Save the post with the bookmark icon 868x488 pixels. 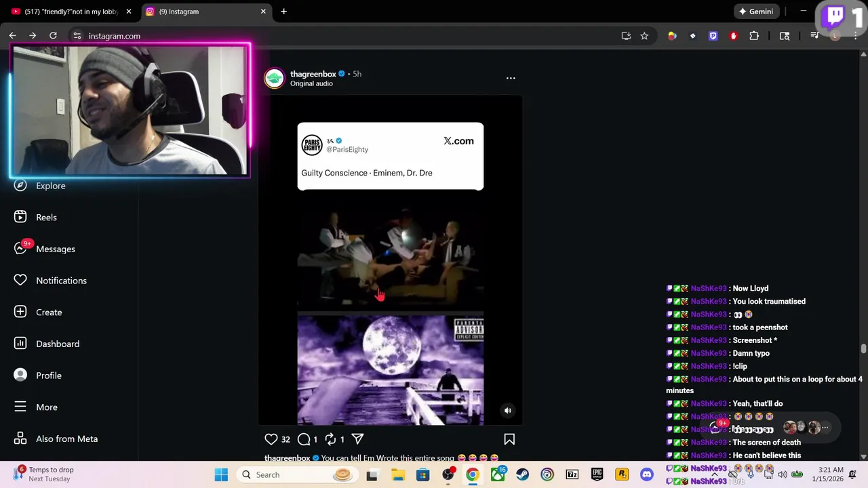click(x=509, y=439)
